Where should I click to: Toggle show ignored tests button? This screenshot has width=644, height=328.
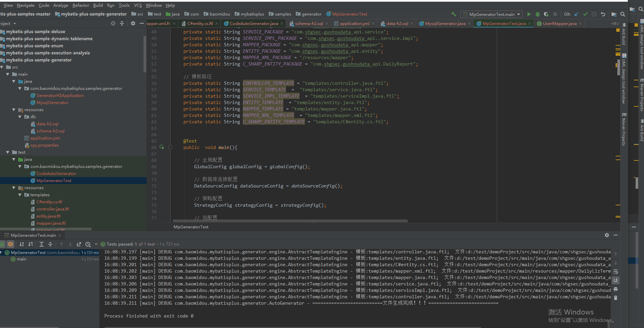(x=10, y=244)
